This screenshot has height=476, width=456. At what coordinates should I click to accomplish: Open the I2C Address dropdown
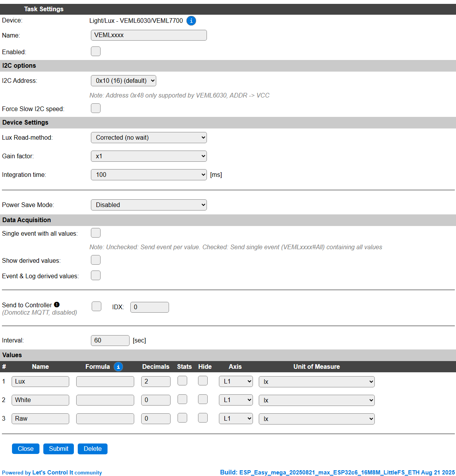tap(123, 81)
